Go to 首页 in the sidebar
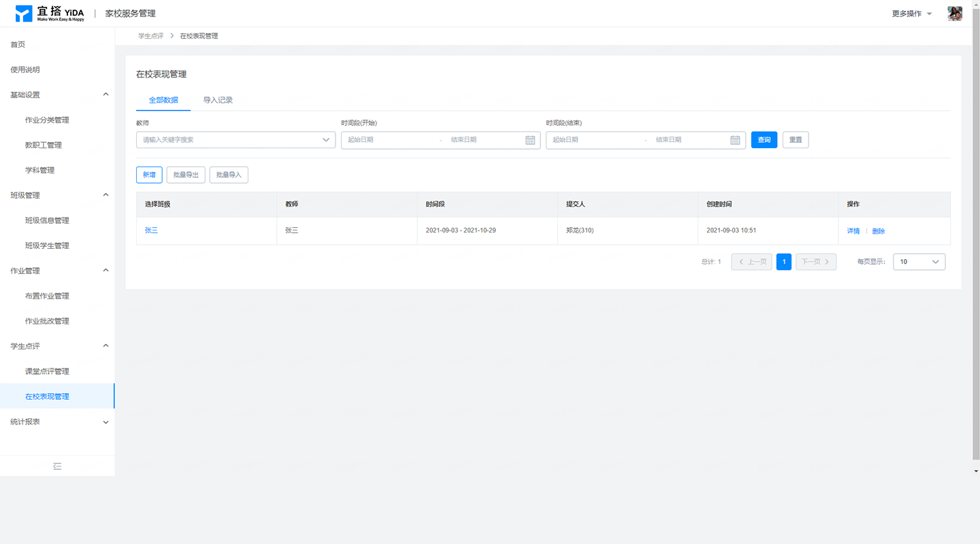980x544 pixels. tap(18, 44)
